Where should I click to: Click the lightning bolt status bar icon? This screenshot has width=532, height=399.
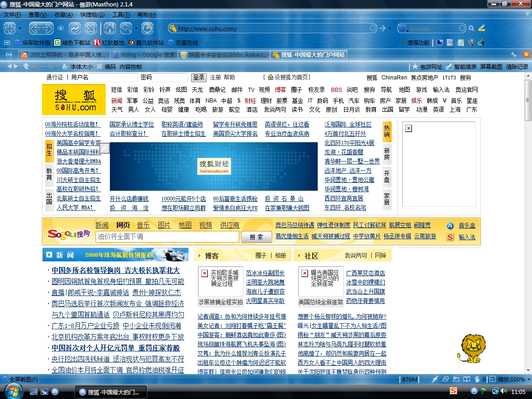[x=435, y=379]
